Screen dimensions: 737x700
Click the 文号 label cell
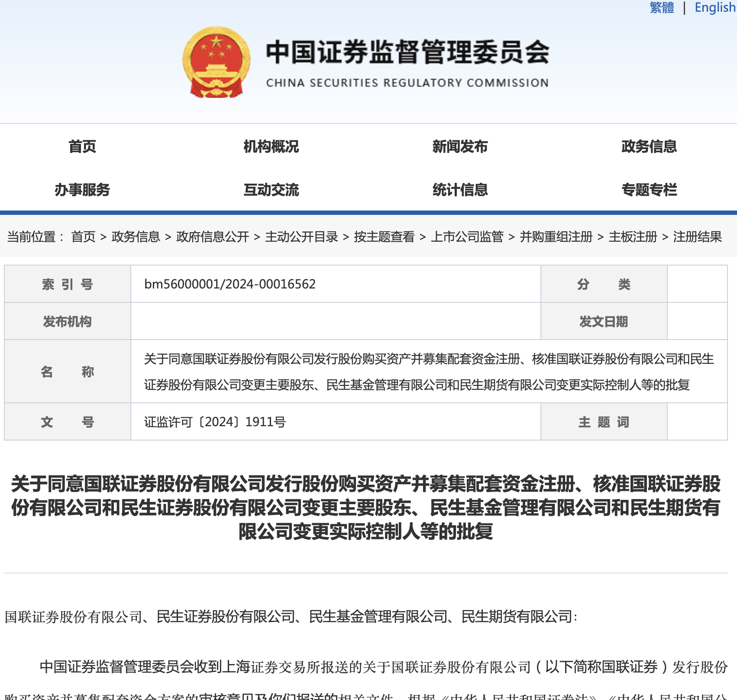(x=68, y=422)
